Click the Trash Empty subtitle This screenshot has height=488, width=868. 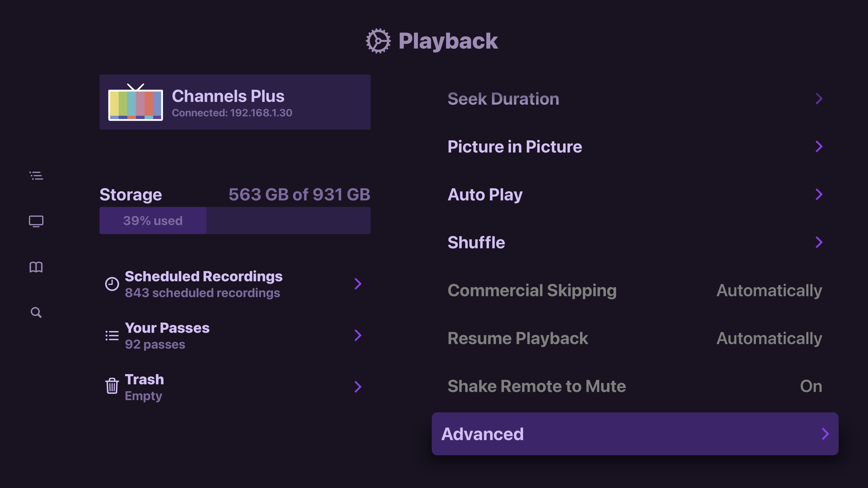(x=144, y=396)
